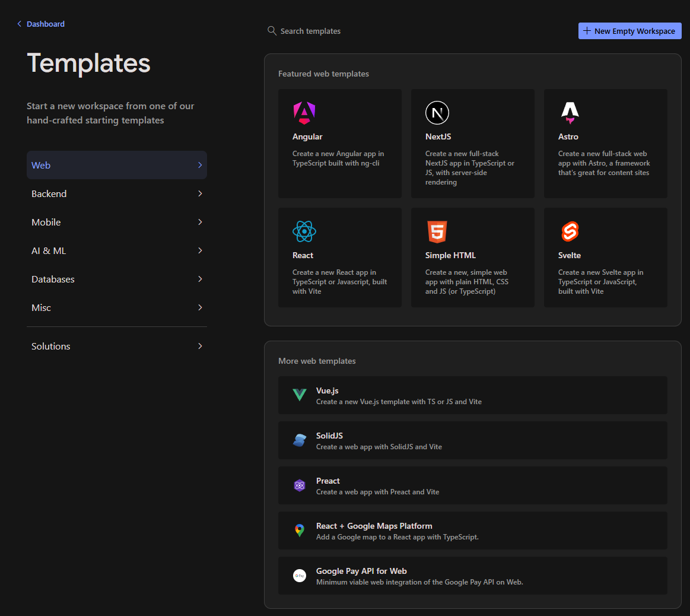Expand the Databases category chevron
The width and height of the screenshot is (690, 616).
pyautogui.click(x=200, y=279)
